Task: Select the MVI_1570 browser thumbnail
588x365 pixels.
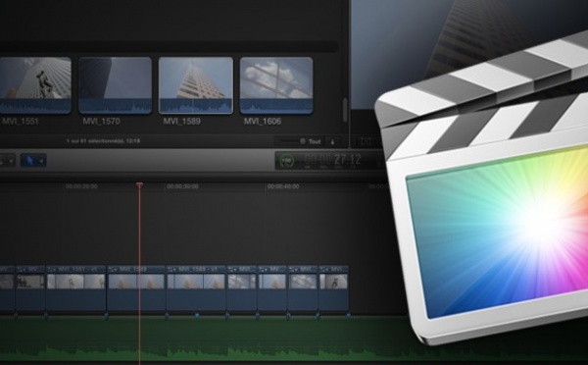Action: tap(115, 85)
